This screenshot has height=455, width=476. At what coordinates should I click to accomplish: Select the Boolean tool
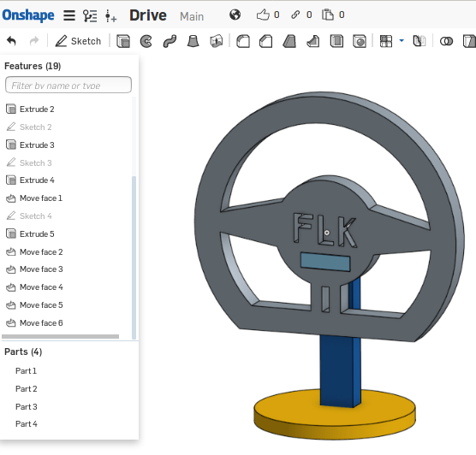coord(446,41)
